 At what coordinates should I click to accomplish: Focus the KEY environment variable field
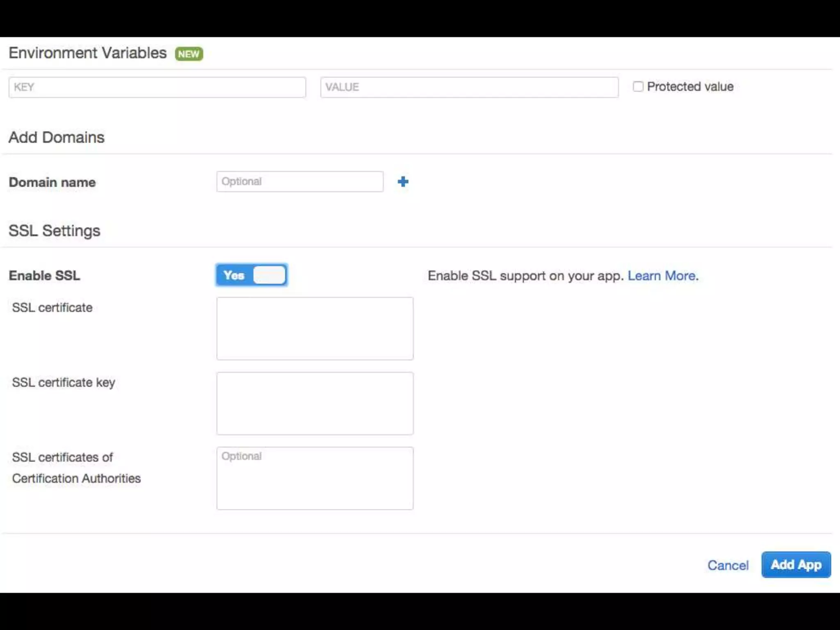(x=157, y=87)
